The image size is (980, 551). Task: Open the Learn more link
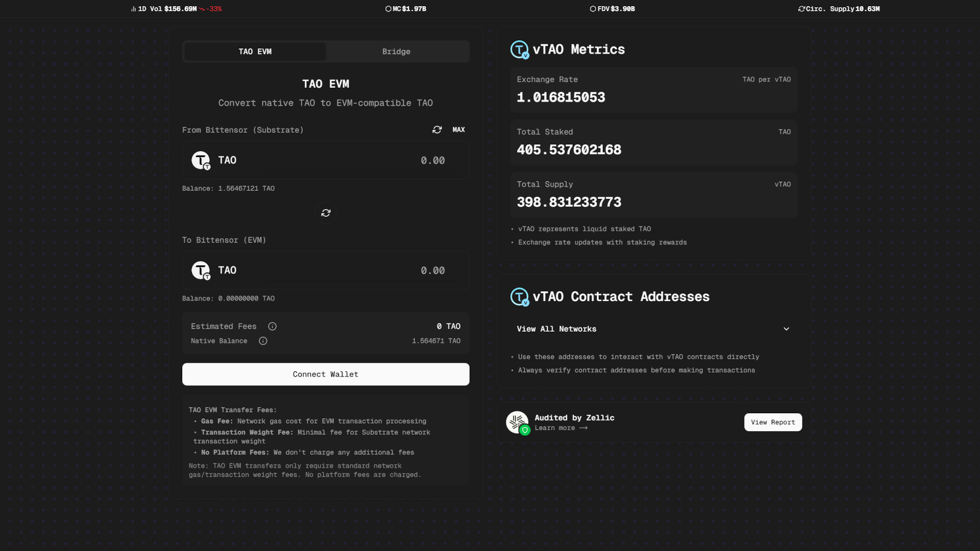tap(560, 428)
